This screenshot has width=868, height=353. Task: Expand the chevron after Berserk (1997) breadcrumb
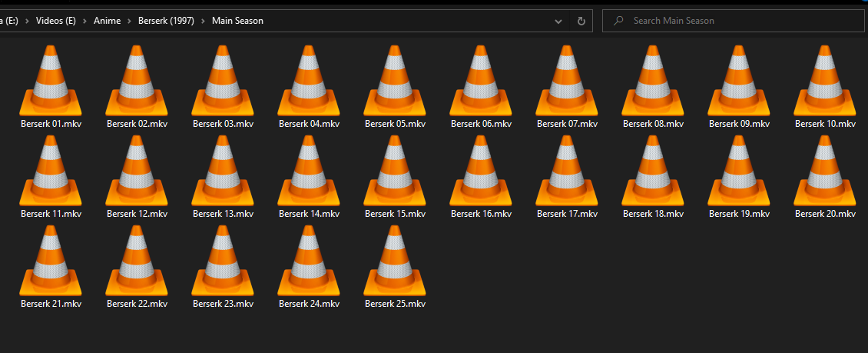(x=203, y=21)
